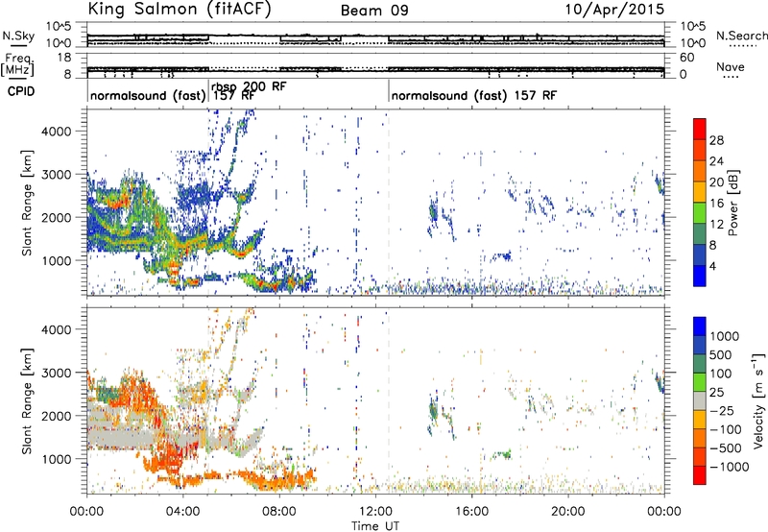Screen dimensions: 768x532
Task: Click the "Power [dB]" colorbar title
Action: [x=733, y=203]
